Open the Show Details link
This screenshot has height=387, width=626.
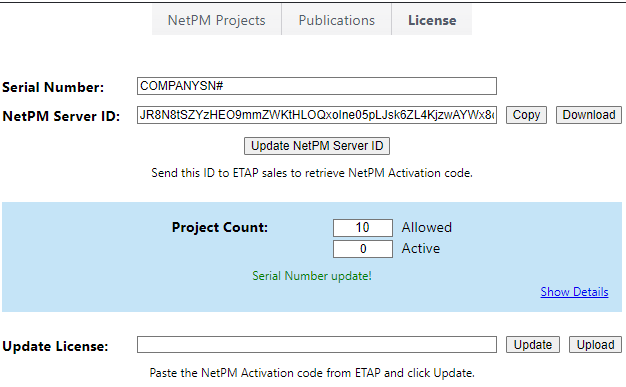[574, 292]
